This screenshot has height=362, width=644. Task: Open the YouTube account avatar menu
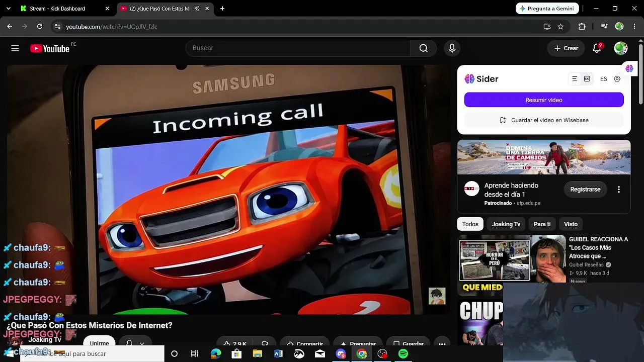point(620,48)
